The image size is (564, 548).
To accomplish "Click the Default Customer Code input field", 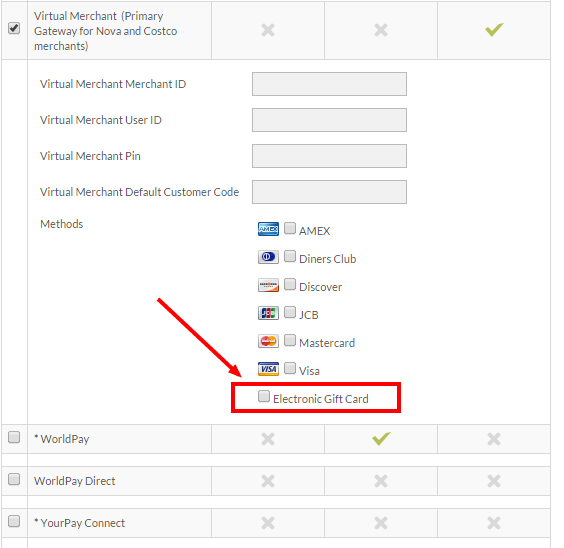I will coord(329,192).
